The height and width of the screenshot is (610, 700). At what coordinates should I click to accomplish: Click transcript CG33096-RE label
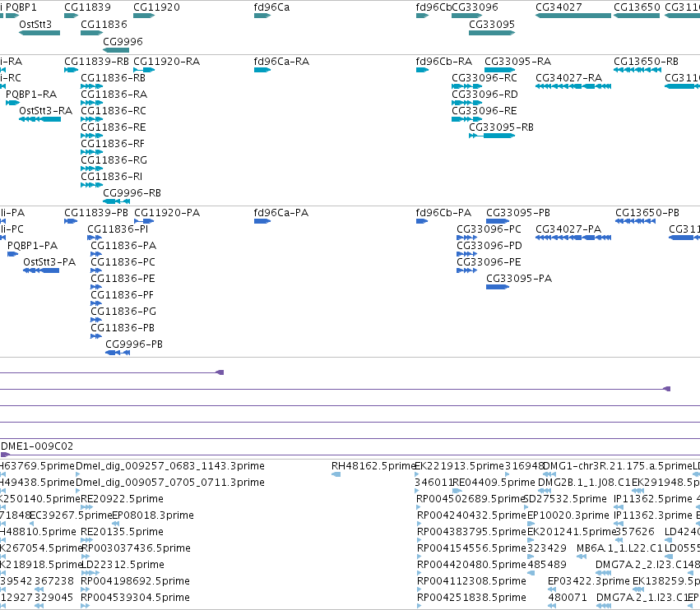tap(484, 111)
